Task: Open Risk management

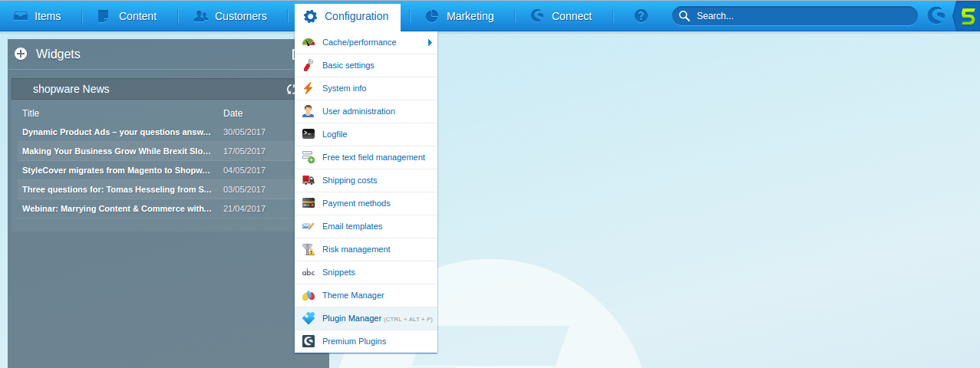Action: point(366,249)
